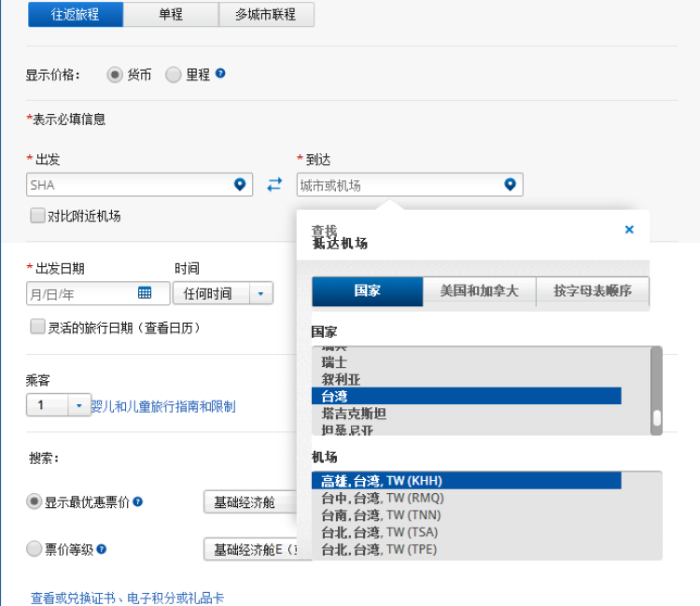Image resolution: width=700 pixels, height=606 pixels.
Task: Switch to the 单程 trip tab
Action: (x=170, y=15)
